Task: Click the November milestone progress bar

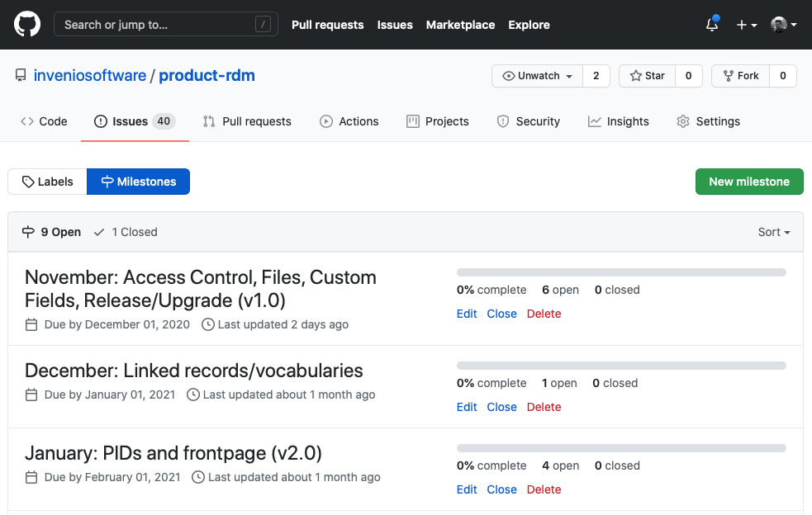Action: tap(621, 272)
